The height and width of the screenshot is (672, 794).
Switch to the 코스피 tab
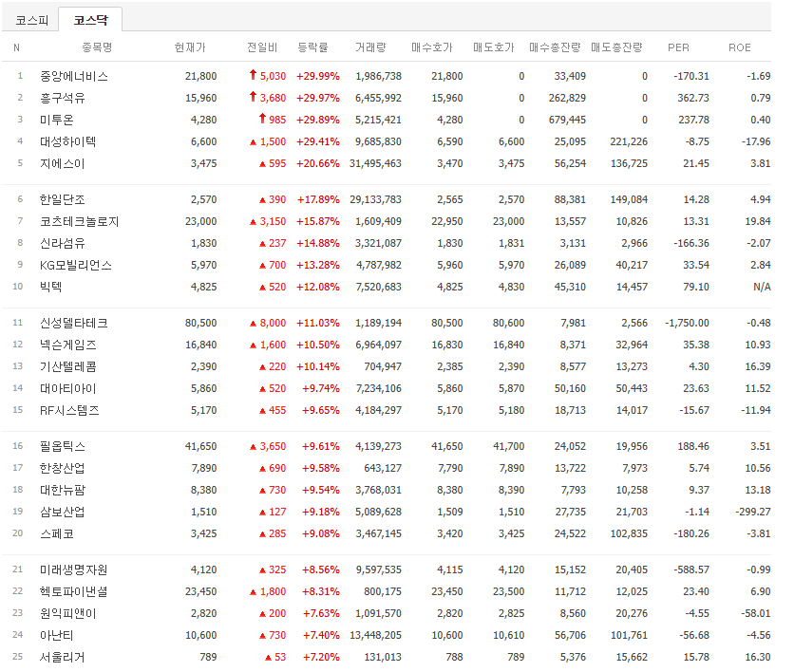tap(31, 20)
